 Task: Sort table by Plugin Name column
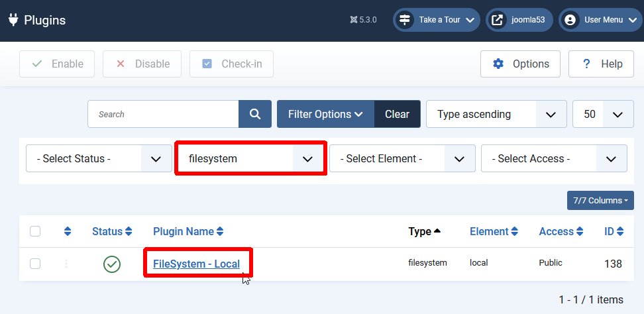[188, 231]
